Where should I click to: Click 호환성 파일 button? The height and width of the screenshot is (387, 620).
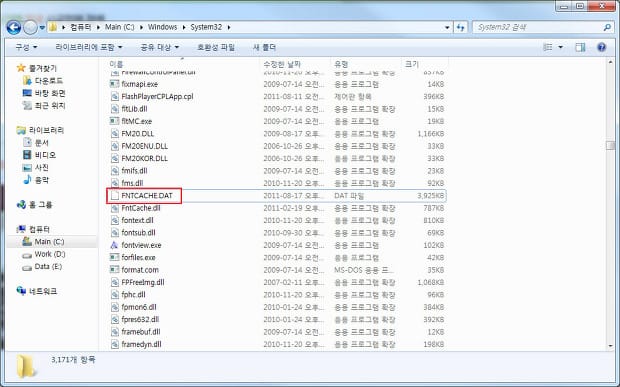(x=216, y=47)
